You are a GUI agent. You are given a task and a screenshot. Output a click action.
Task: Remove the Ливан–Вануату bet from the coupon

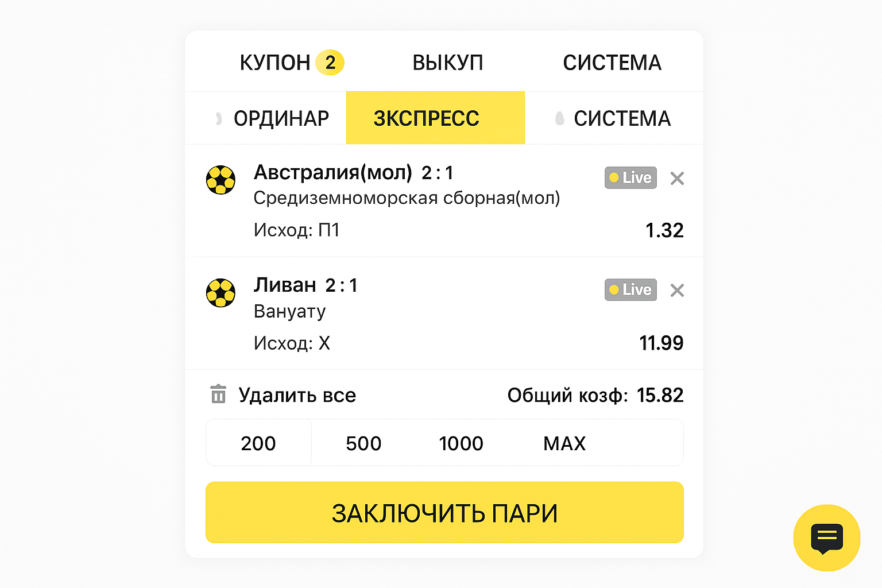[x=677, y=291]
